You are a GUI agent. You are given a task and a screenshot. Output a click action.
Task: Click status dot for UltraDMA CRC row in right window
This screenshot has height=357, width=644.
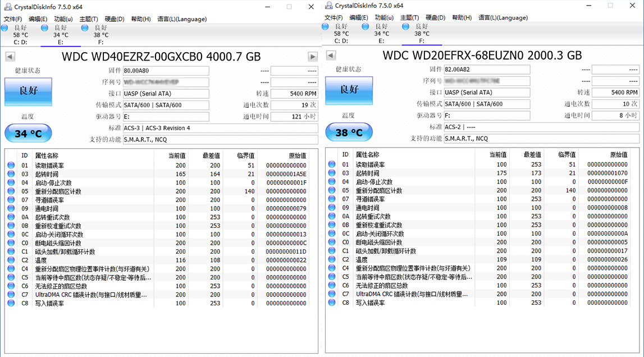[x=332, y=294]
